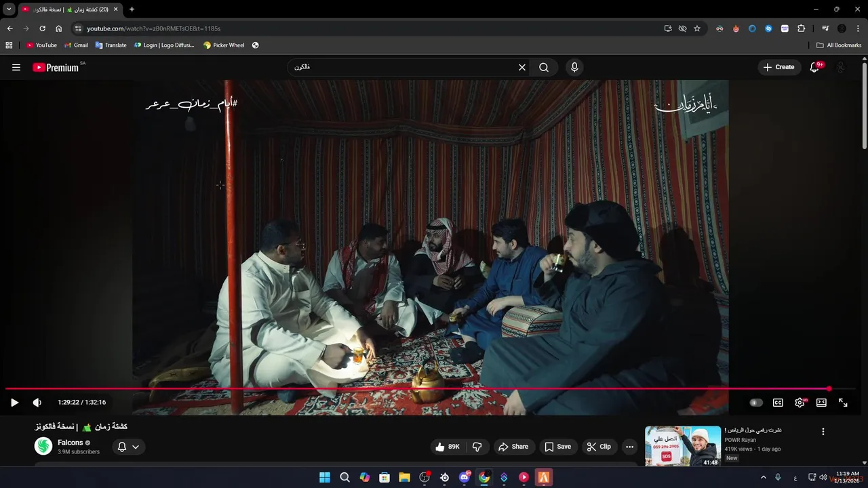Open the taskbar clock and date
This screenshot has height=488, width=868.
(848, 477)
